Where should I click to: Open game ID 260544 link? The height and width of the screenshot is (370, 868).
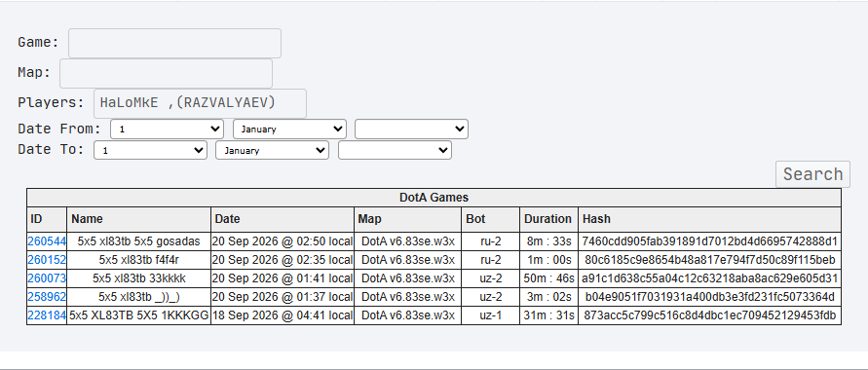[47, 241]
